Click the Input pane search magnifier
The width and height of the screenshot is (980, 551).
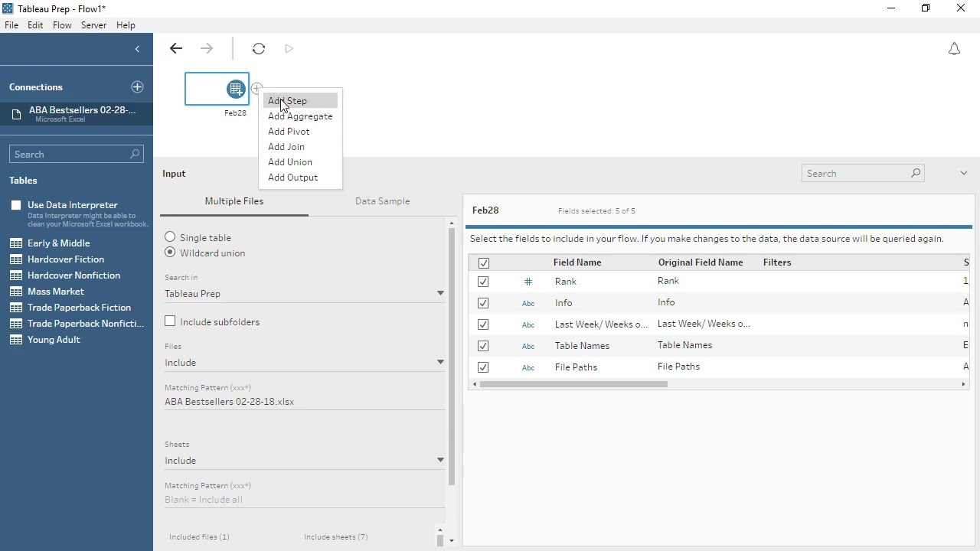(916, 174)
